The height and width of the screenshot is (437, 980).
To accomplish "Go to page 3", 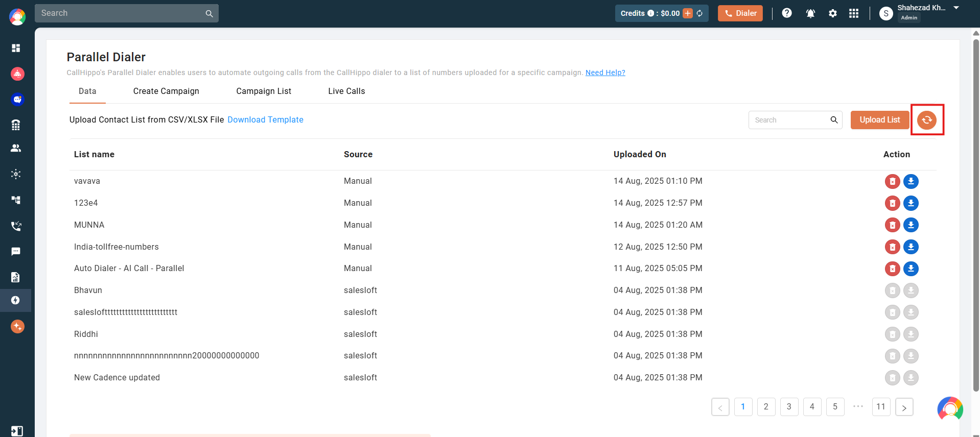I will click(x=789, y=407).
